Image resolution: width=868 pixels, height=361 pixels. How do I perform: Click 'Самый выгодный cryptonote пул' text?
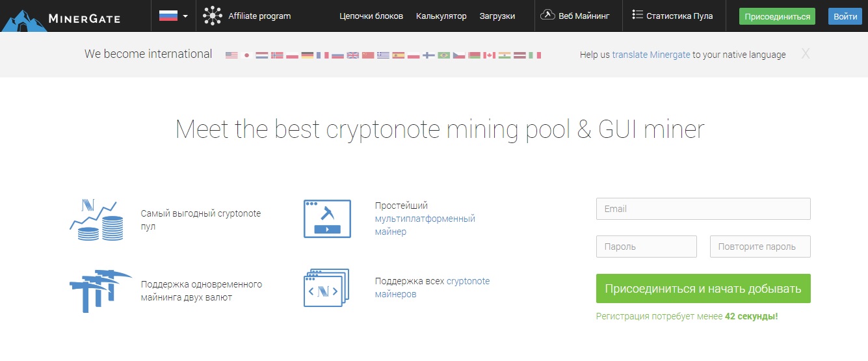pyautogui.click(x=200, y=220)
